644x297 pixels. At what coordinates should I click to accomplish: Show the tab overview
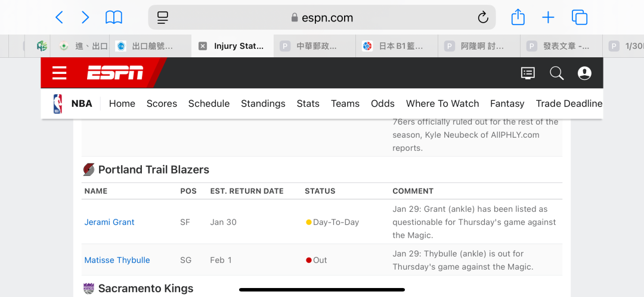[x=580, y=17]
